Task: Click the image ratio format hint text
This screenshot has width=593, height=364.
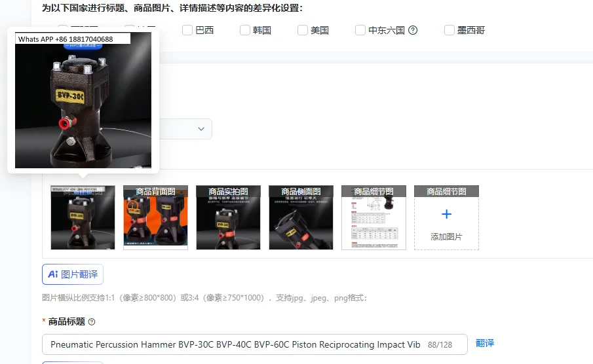Action: click(x=204, y=298)
